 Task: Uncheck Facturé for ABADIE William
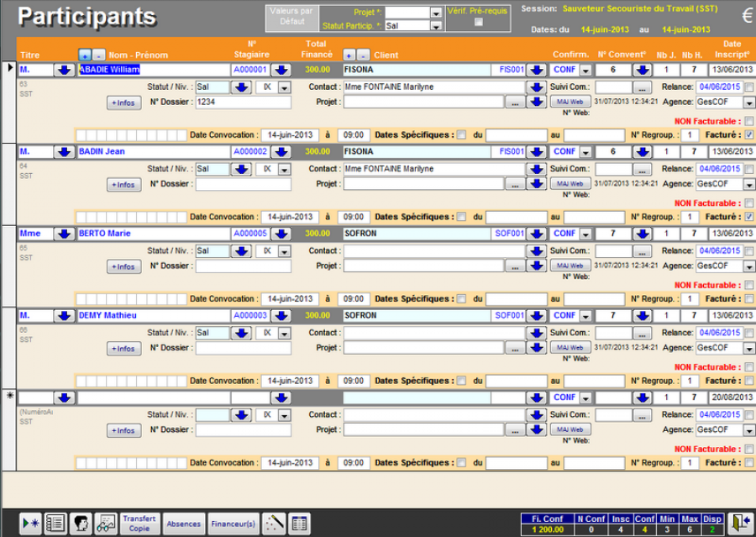[748, 134]
